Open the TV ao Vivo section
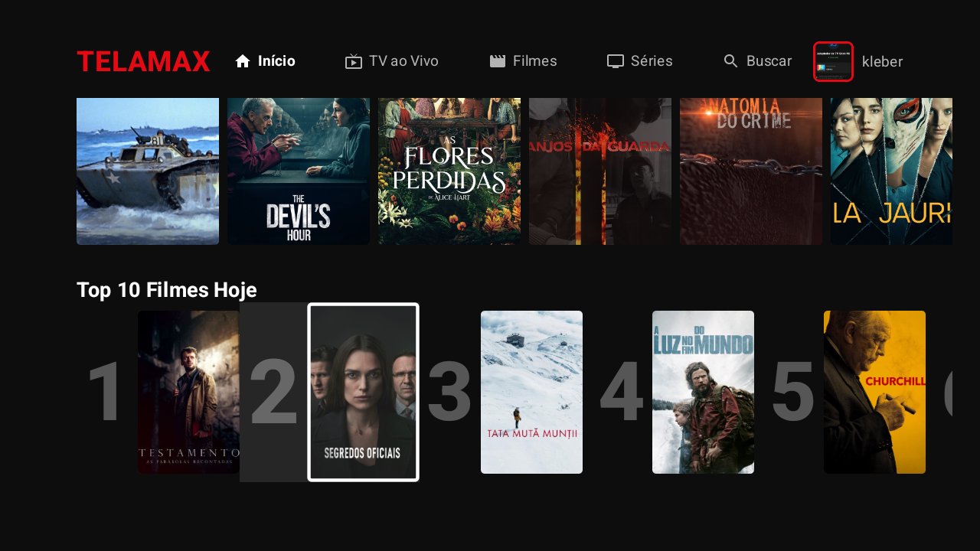This screenshot has width=980, height=551. (392, 61)
